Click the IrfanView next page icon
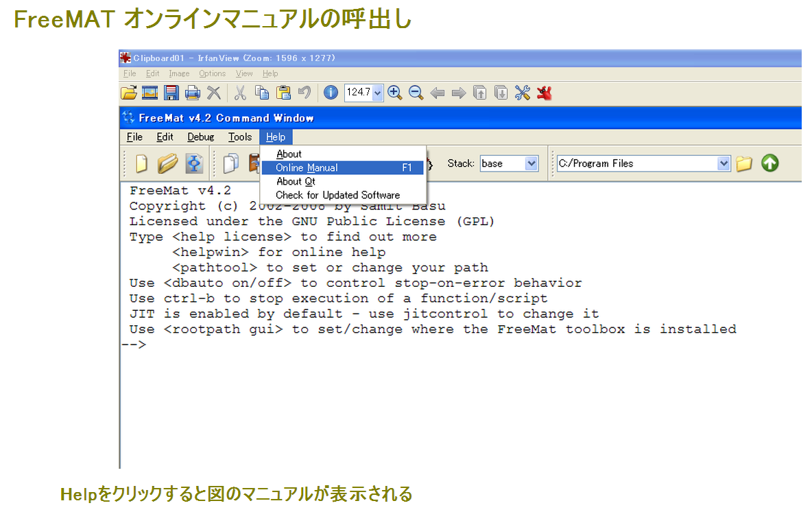 501,93
